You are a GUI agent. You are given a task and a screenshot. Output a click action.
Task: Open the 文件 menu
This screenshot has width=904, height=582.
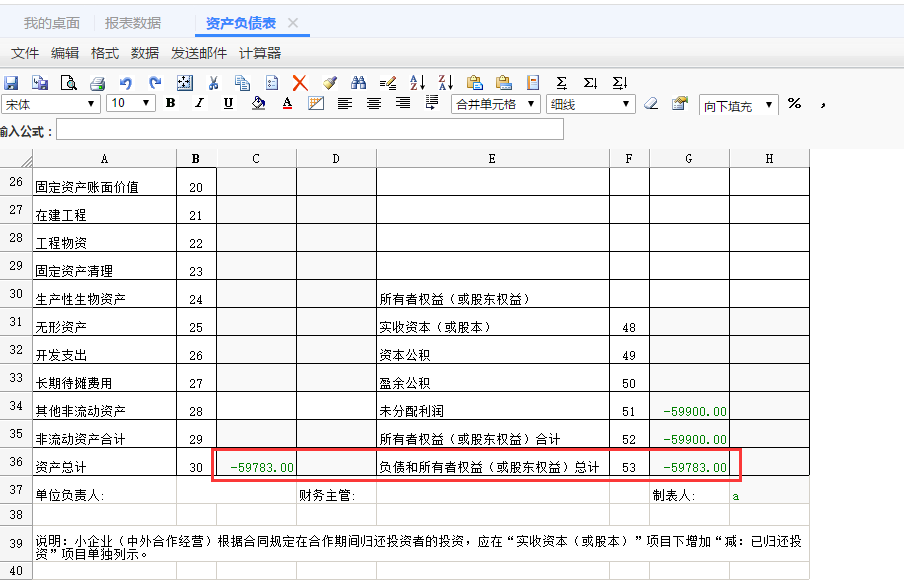(25, 53)
